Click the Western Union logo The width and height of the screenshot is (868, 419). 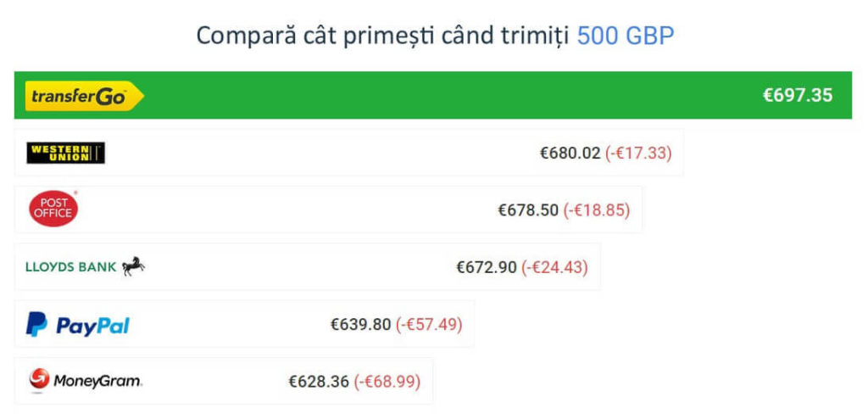tap(66, 153)
